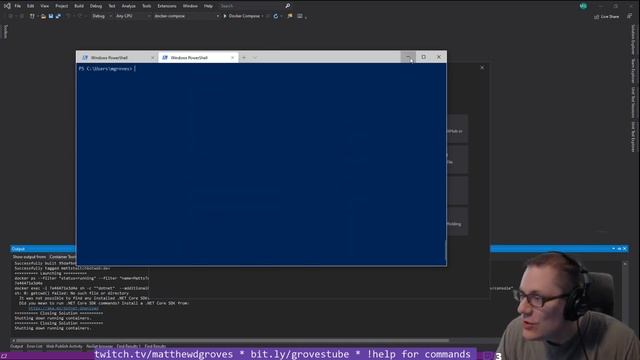Open the Help menu
Viewport: 640px width, 360px height.
208,6
